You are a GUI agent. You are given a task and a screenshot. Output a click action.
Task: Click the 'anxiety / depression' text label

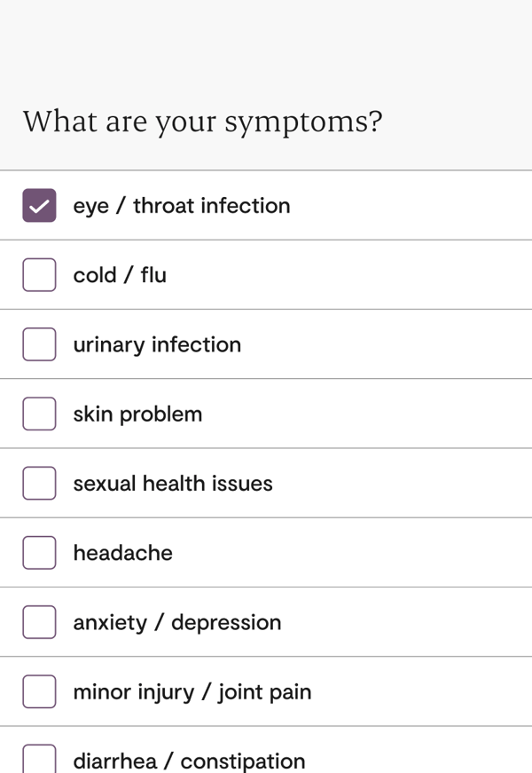pos(176,622)
